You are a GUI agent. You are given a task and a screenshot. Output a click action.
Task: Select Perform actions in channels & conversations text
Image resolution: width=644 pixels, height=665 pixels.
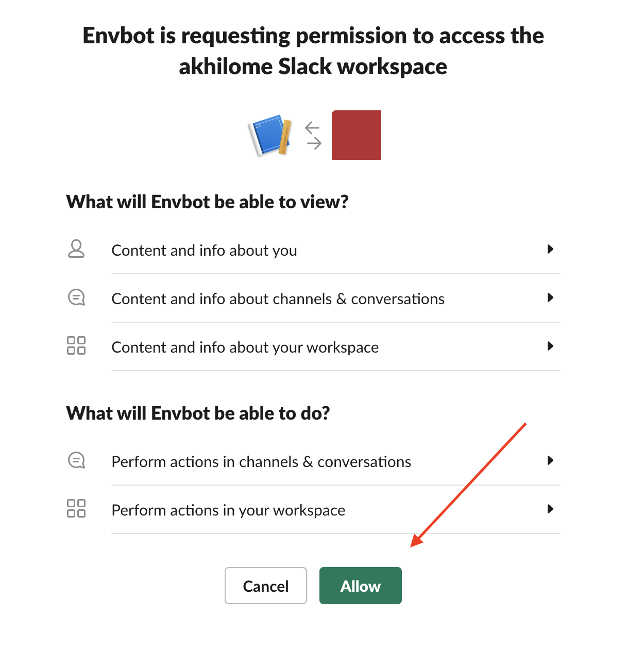pyautogui.click(x=261, y=462)
